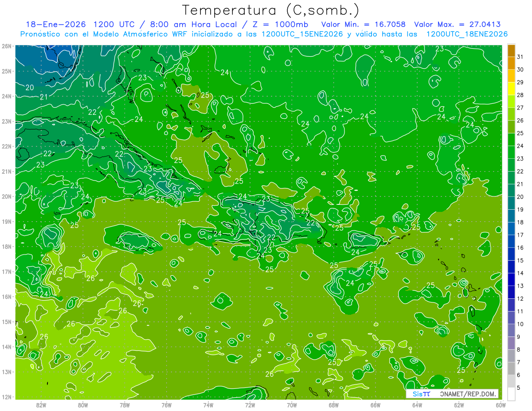Click the 12N latitude axis label
This screenshot has width=532, height=411.
click(x=6, y=397)
